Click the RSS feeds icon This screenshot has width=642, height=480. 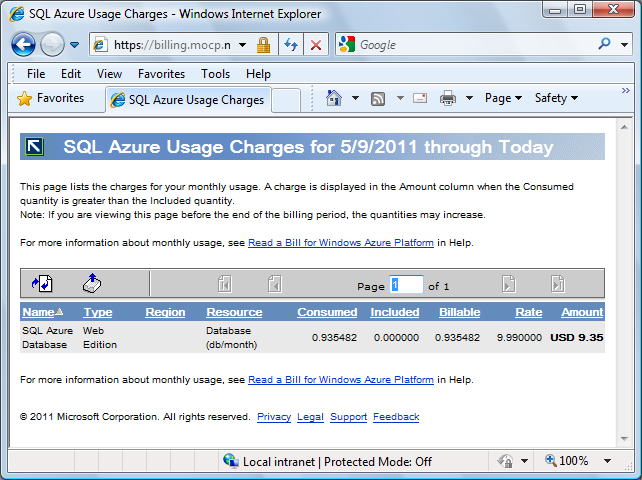click(x=379, y=98)
